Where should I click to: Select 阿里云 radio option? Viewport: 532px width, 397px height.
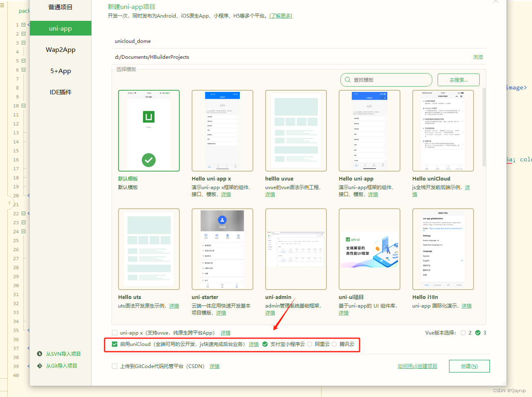[310, 344]
